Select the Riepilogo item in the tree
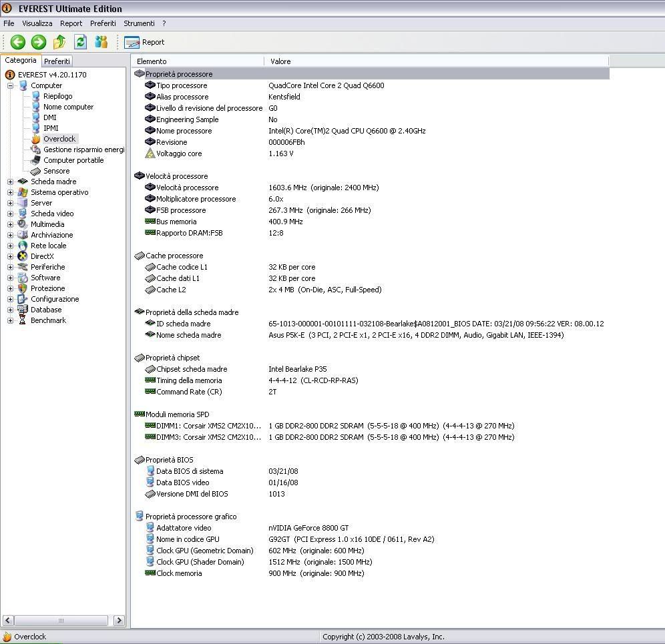This screenshot has width=665, height=644. click(57, 96)
